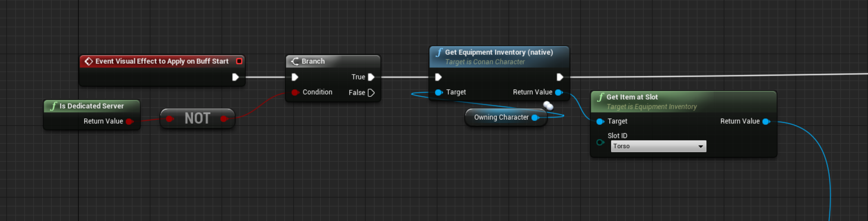Click the red Condition pin on Branch

295,92
